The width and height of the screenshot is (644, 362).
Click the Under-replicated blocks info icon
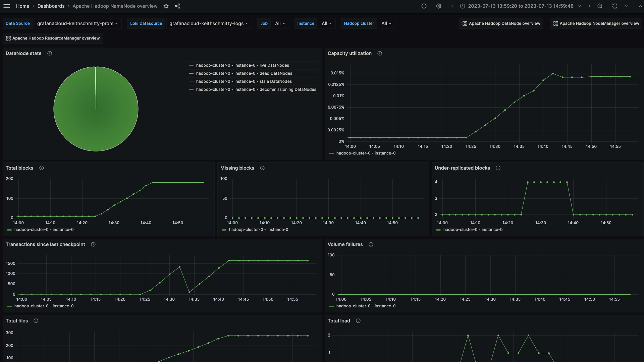click(498, 168)
